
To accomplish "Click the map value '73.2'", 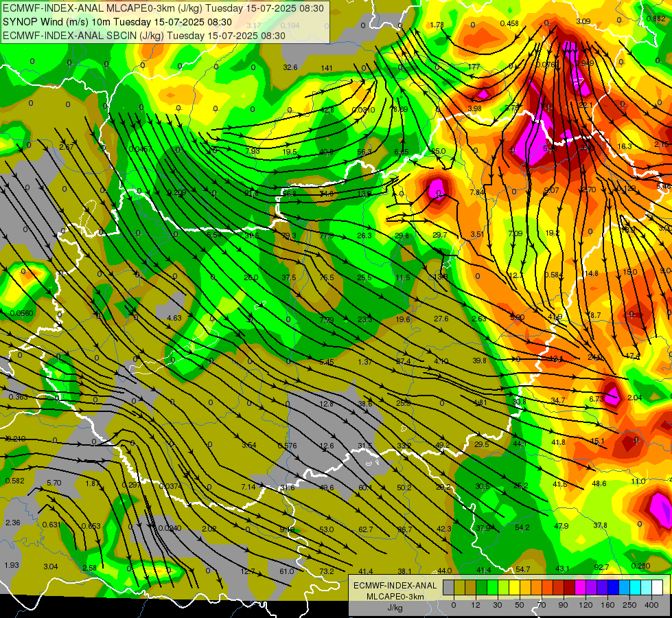I will click(x=327, y=571).
